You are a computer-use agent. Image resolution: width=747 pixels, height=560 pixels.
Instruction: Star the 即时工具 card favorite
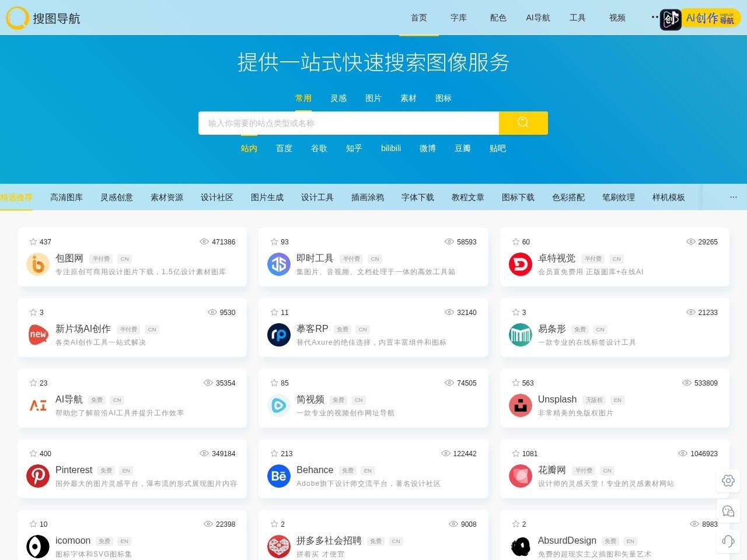pyautogui.click(x=274, y=242)
